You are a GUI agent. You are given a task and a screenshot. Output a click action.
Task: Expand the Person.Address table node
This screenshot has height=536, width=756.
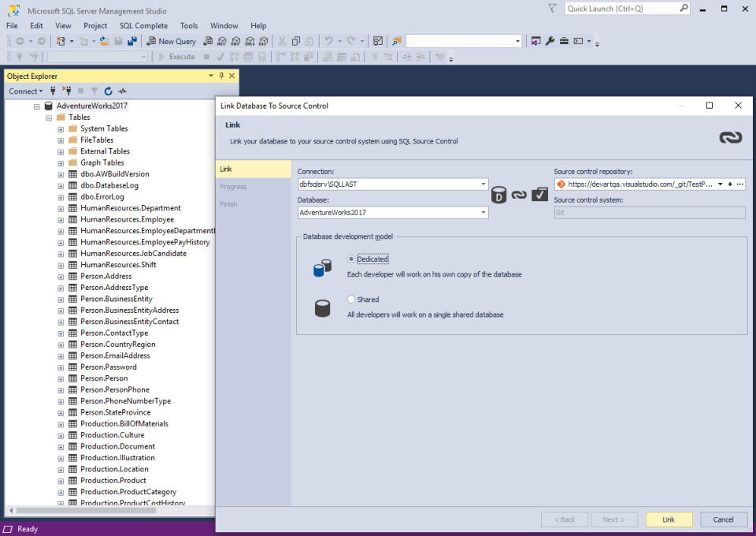click(x=61, y=277)
